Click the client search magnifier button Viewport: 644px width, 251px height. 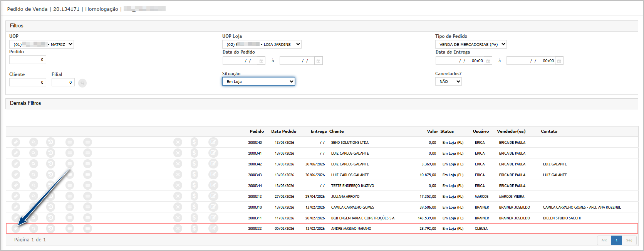click(x=82, y=83)
